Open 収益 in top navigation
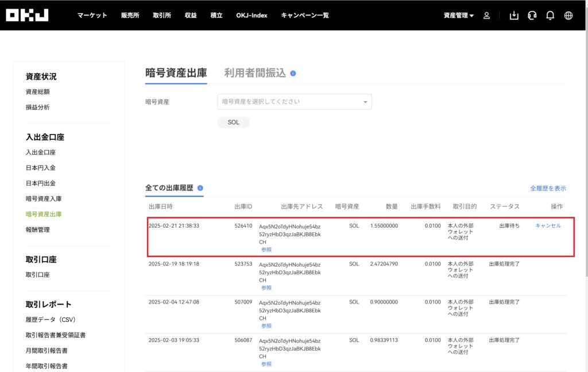 pos(191,16)
